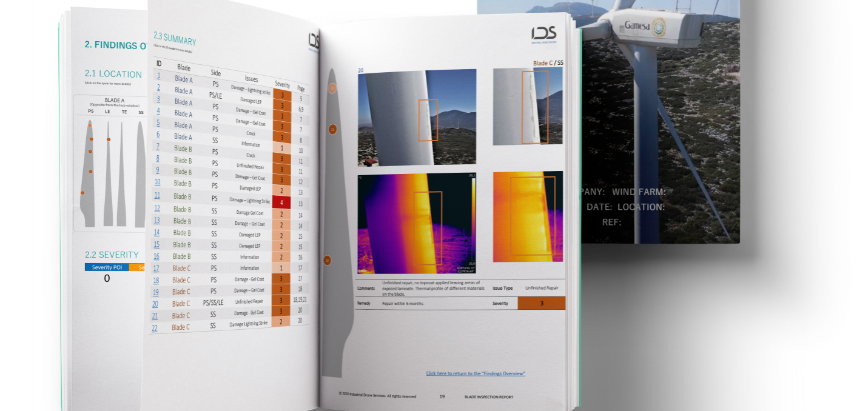The image size is (868, 411).
Task: Open the large thermal image of the blade
Action: 417,223
